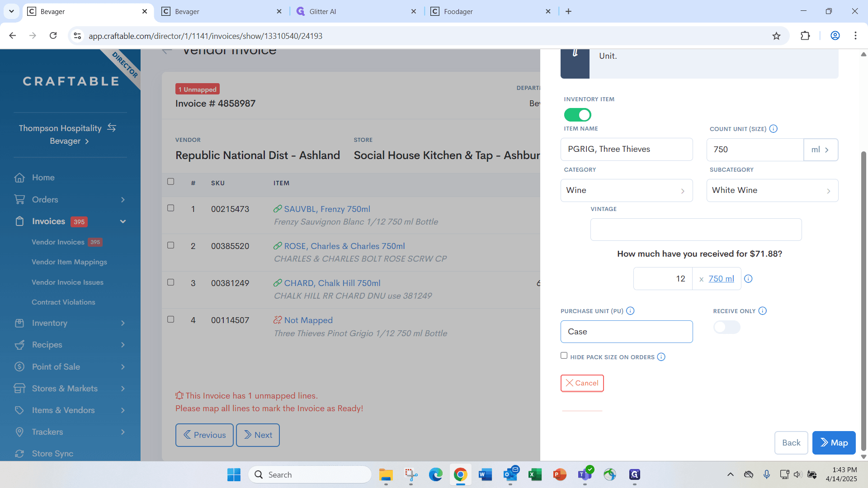Open the Not Mapped link on line 4
This screenshot has width=868, height=488.
coord(308,320)
